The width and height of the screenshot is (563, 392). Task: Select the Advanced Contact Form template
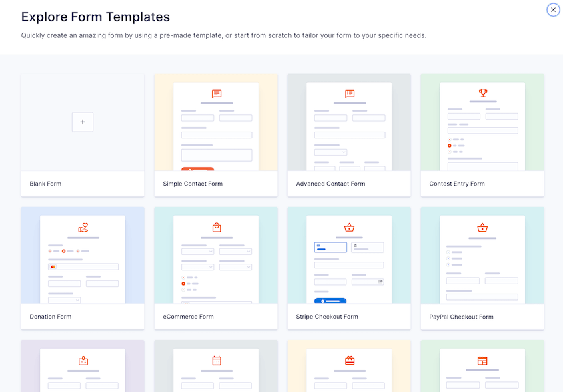[x=348, y=133]
